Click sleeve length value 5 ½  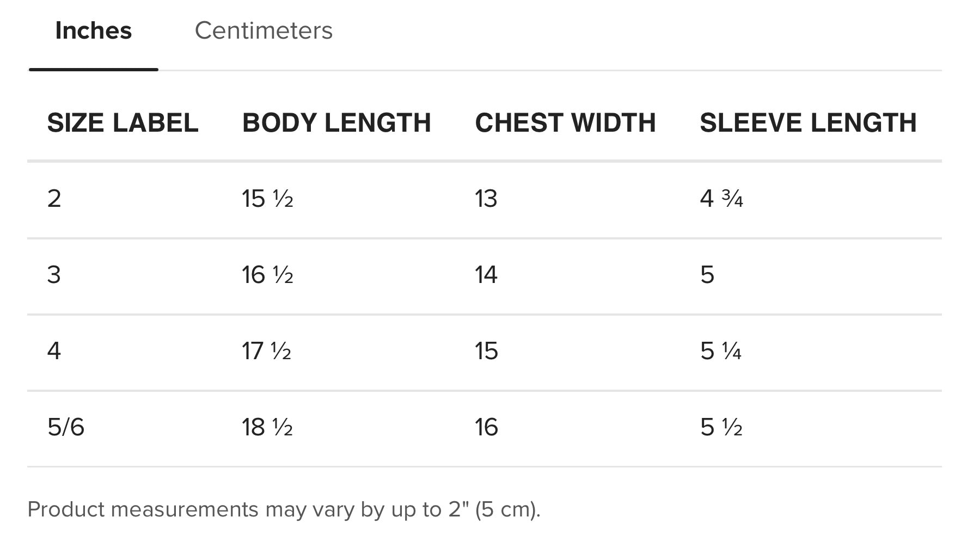pos(721,427)
